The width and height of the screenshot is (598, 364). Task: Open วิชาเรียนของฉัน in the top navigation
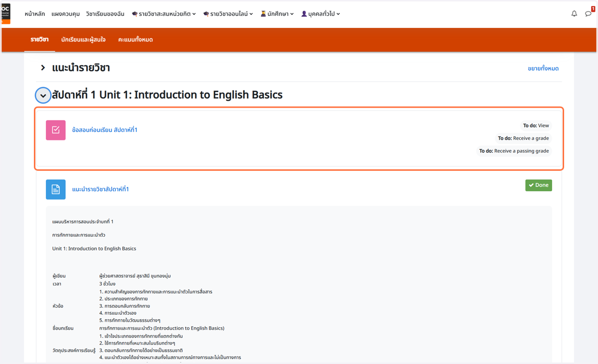point(105,14)
